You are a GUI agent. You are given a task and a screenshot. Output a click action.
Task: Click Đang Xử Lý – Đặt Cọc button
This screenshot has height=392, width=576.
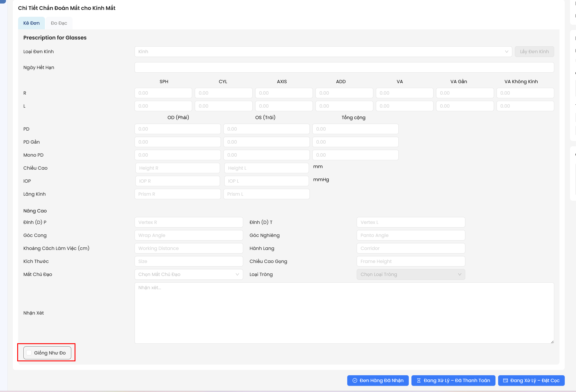click(531, 381)
